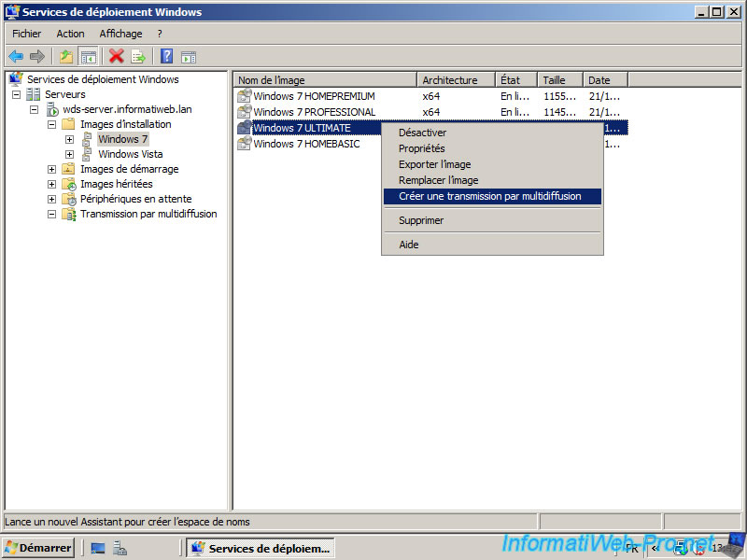Select Remplacer l'image in context menu
The width and height of the screenshot is (747, 560).
point(493,180)
